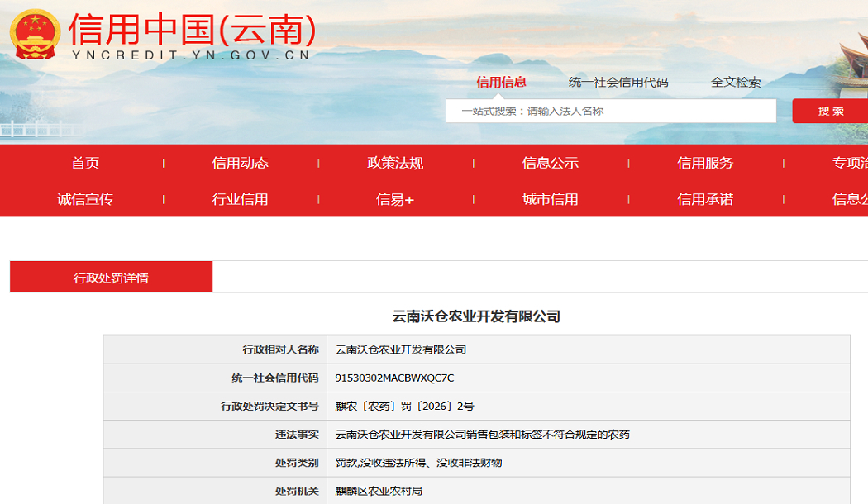Open 政策法规 navigation item
The width and height of the screenshot is (868, 504).
tap(395, 163)
